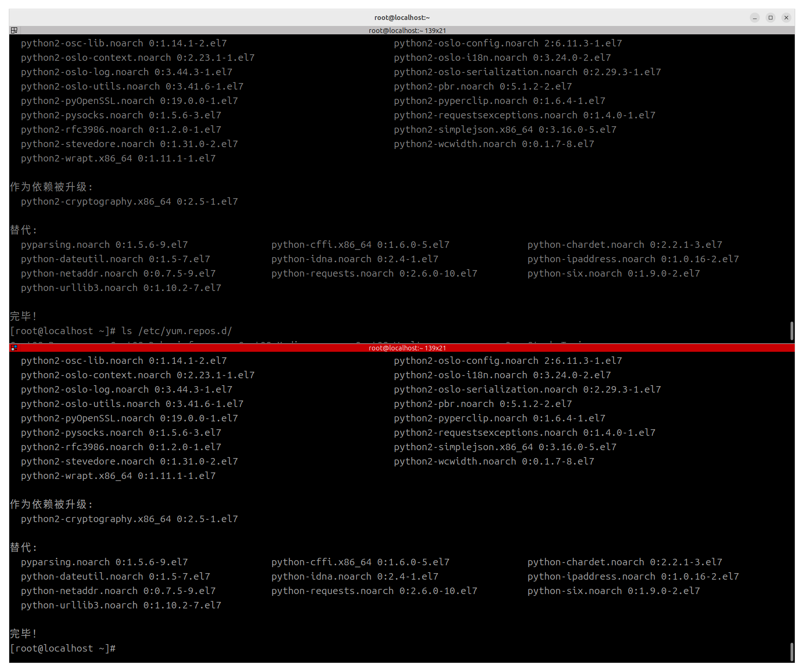Select 'python-requests.noarch' in the red-titled pane
Screen dimensions: 804x672
pos(333,591)
